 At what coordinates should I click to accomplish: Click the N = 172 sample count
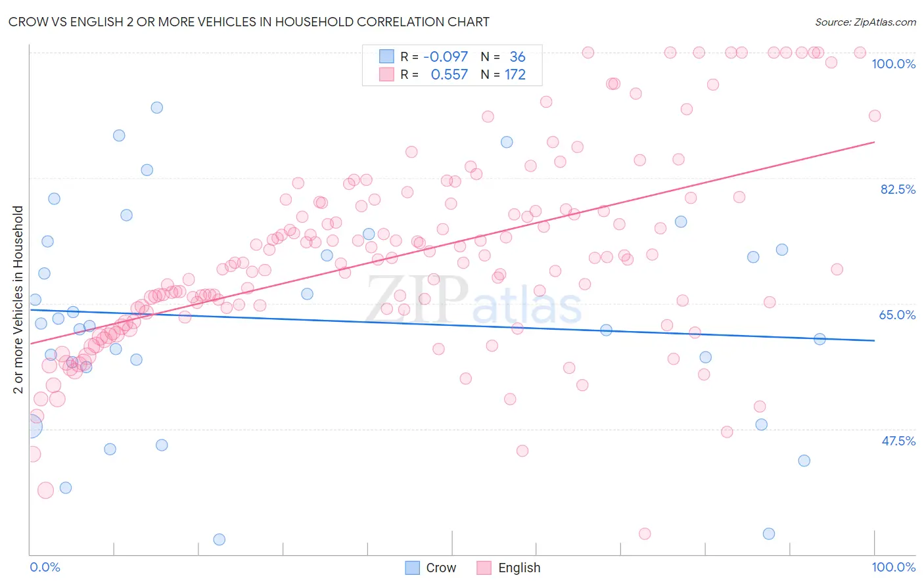tap(503, 74)
